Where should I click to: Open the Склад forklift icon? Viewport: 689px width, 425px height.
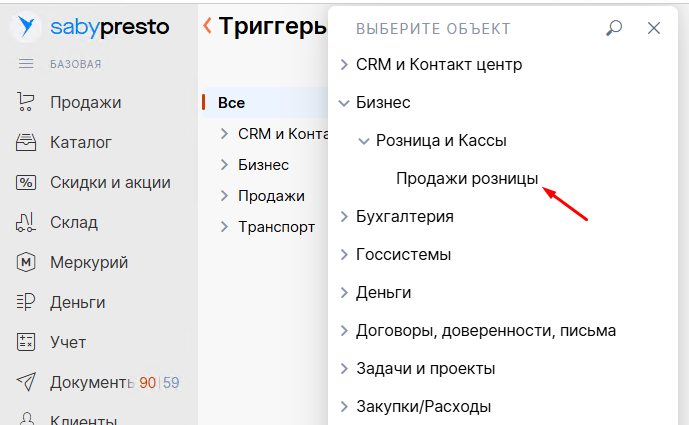tap(26, 222)
